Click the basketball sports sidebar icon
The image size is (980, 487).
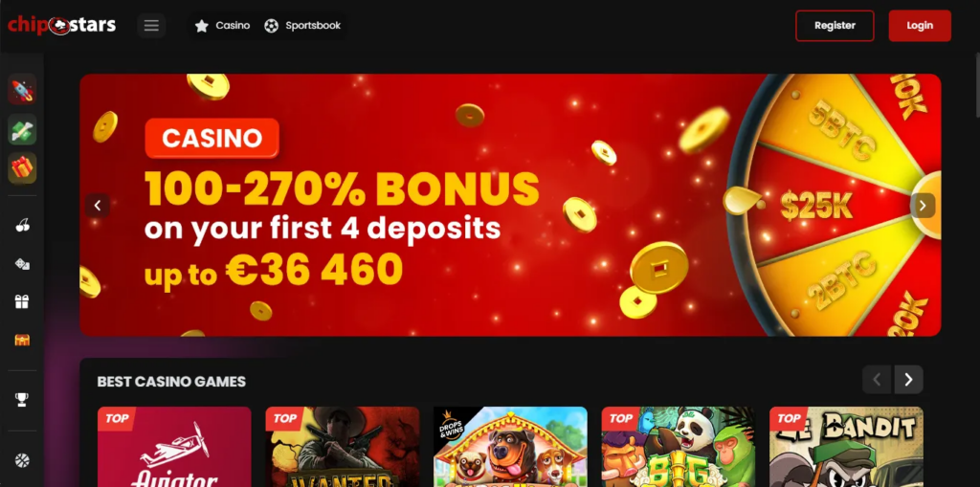(x=22, y=461)
